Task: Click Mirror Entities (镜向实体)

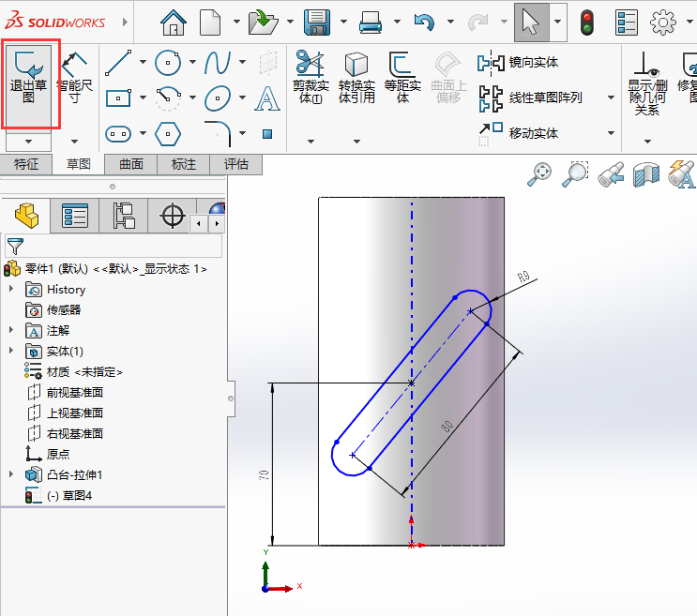Action: point(518,63)
